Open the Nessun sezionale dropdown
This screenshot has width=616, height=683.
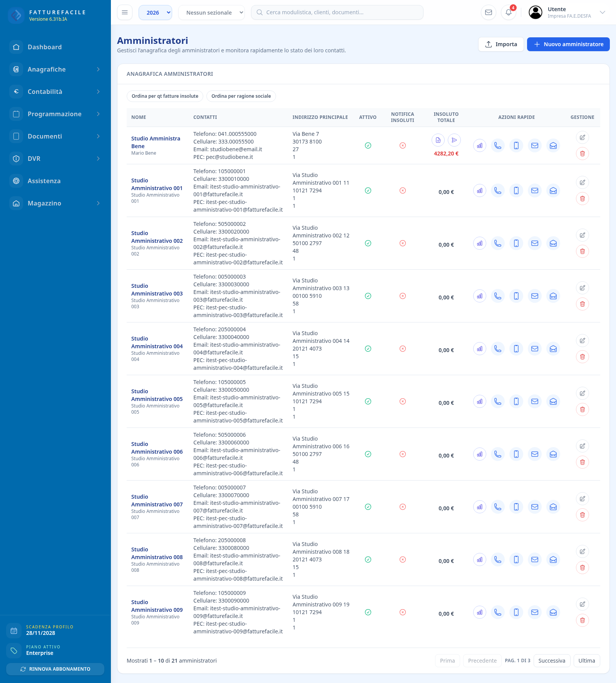(x=211, y=12)
